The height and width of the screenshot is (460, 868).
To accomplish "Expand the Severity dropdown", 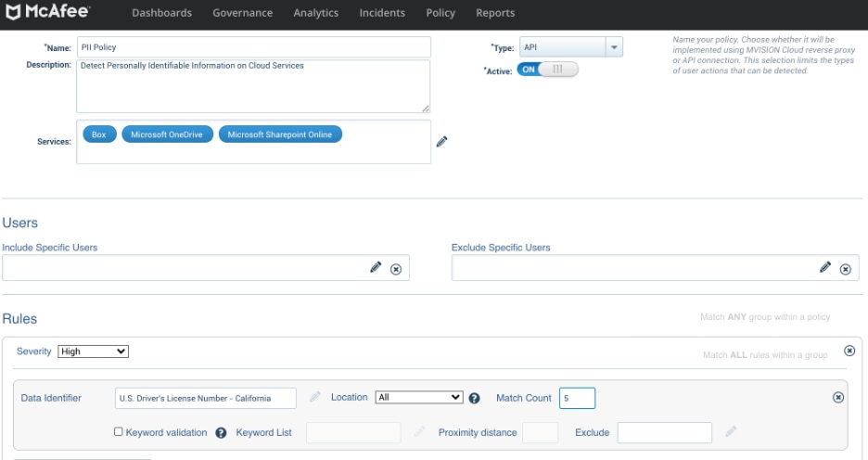I will click(93, 351).
